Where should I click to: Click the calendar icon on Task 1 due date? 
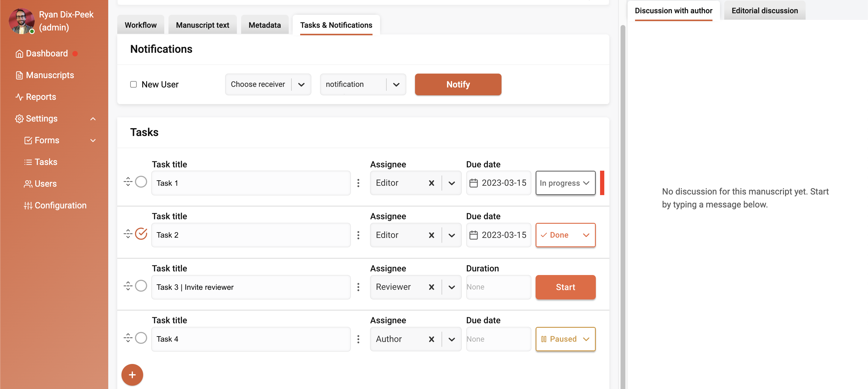click(x=474, y=182)
